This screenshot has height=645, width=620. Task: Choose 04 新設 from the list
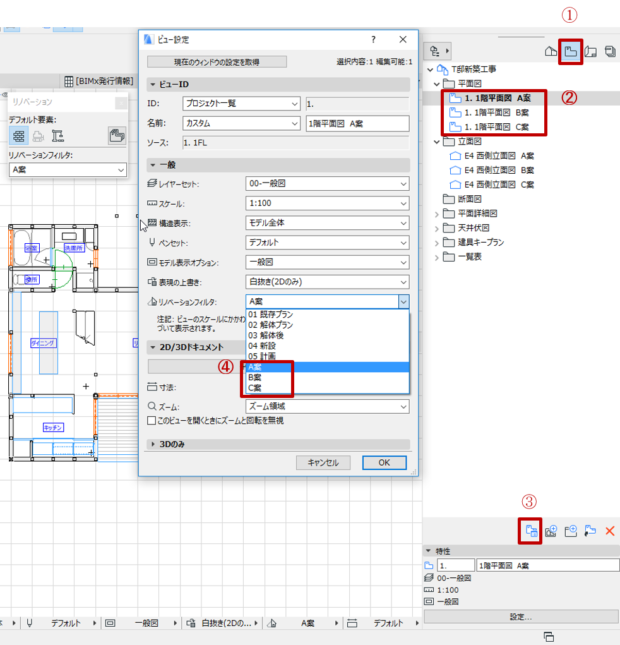[327, 346]
